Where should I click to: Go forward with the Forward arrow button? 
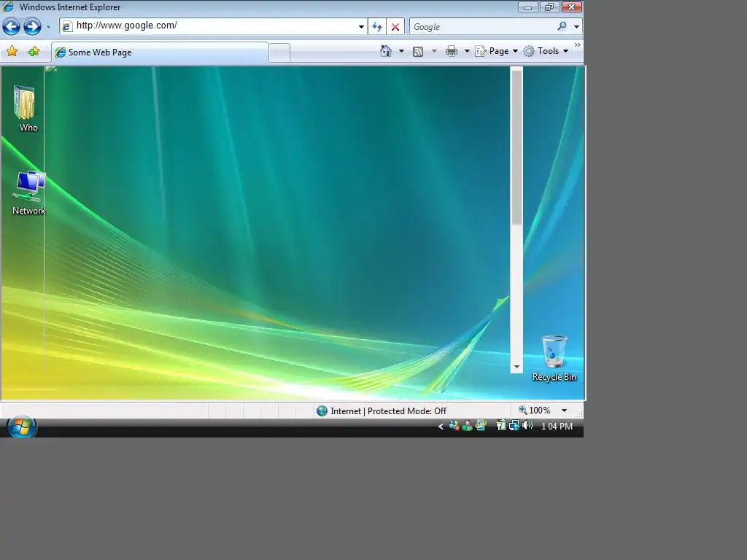[x=32, y=27]
